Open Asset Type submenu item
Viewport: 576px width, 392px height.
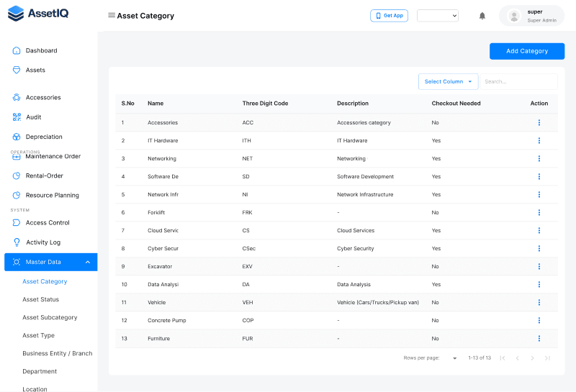(39, 335)
